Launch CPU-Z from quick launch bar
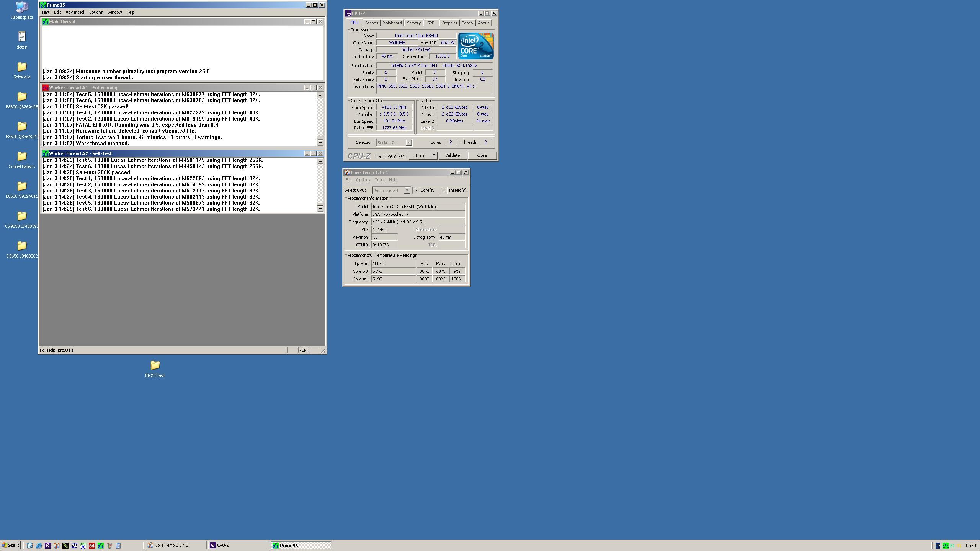The width and height of the screenshot is (980, 551). pos(48,546)
